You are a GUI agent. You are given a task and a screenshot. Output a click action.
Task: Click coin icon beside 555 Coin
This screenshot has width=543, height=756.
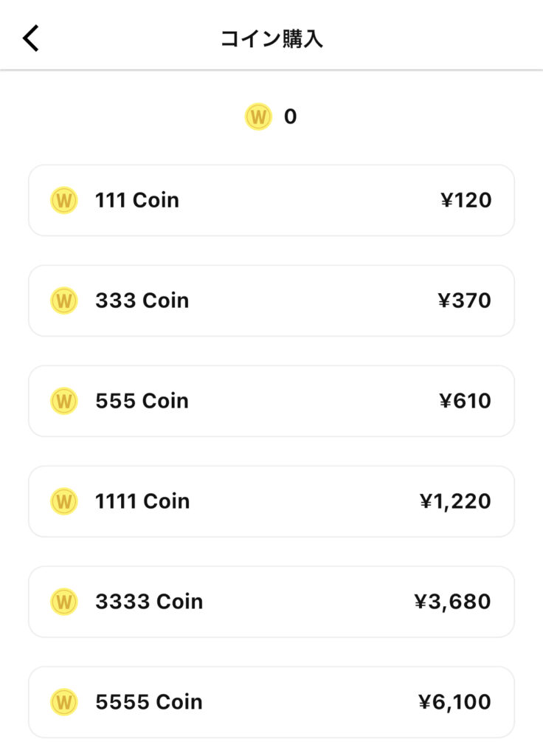tap(64, 401)
